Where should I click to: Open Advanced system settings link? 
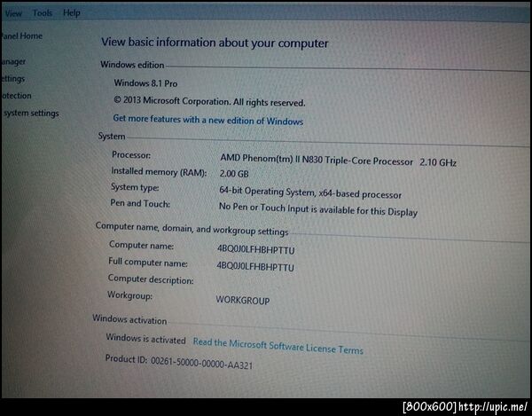click(31, 113)
